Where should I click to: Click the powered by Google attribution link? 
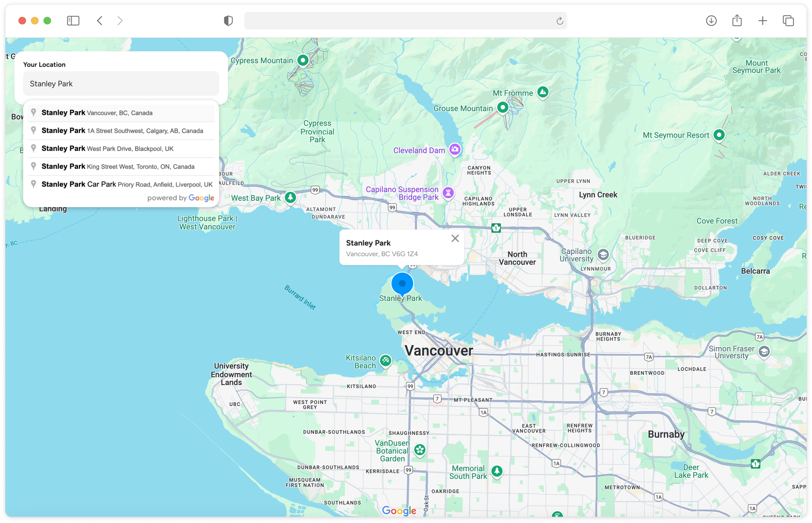point(181,198)
